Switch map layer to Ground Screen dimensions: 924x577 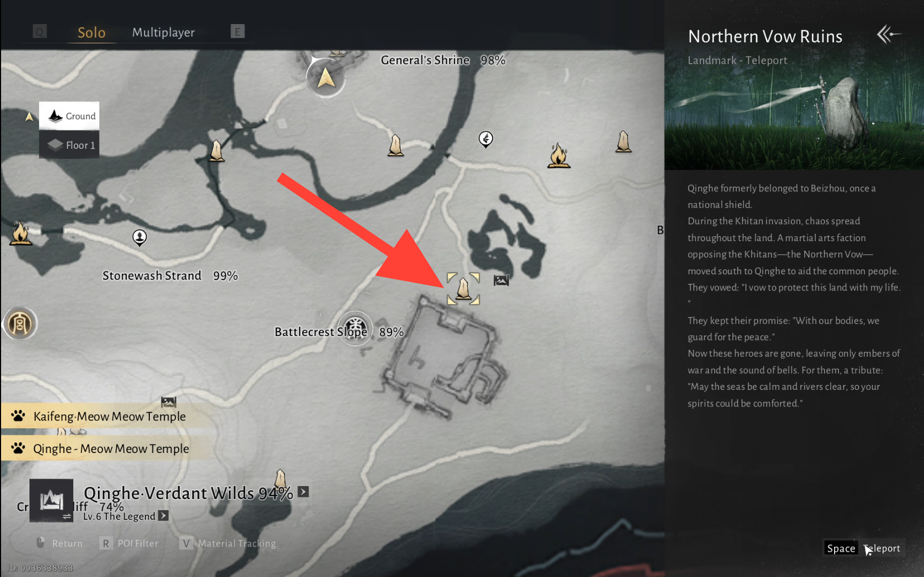click(70, 116)
